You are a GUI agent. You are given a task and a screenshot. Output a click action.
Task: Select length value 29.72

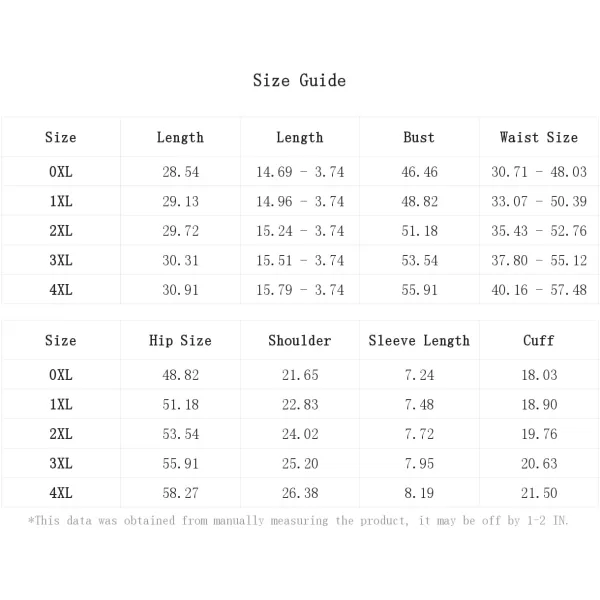coord(181,231)
